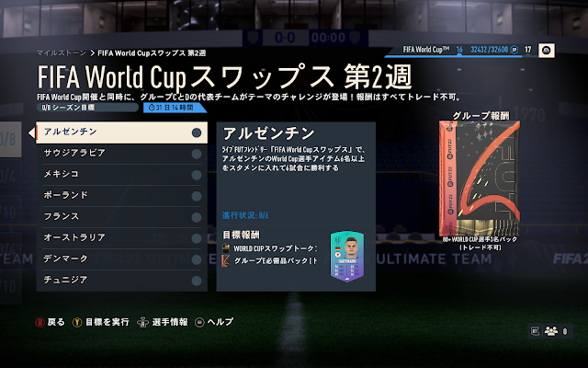This screenshot has width=588, height=368.
Task: Select the サウジアラビア objective row
Action: point(121,154)
